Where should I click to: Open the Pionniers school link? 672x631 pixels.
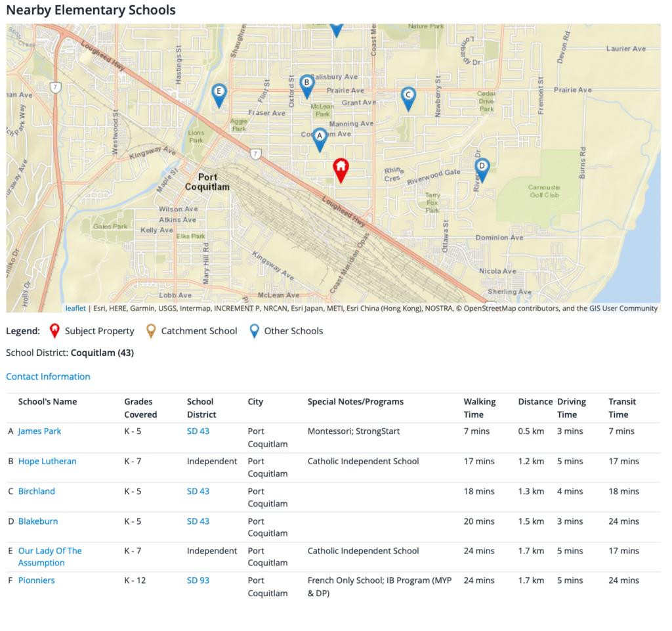[37, 580]
